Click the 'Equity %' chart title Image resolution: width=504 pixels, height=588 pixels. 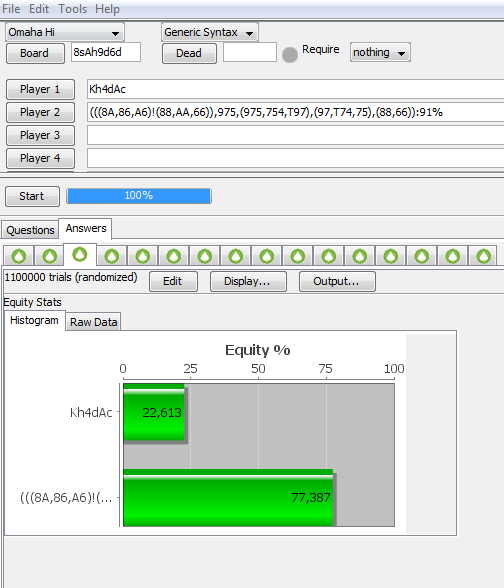tap(258, 350)
